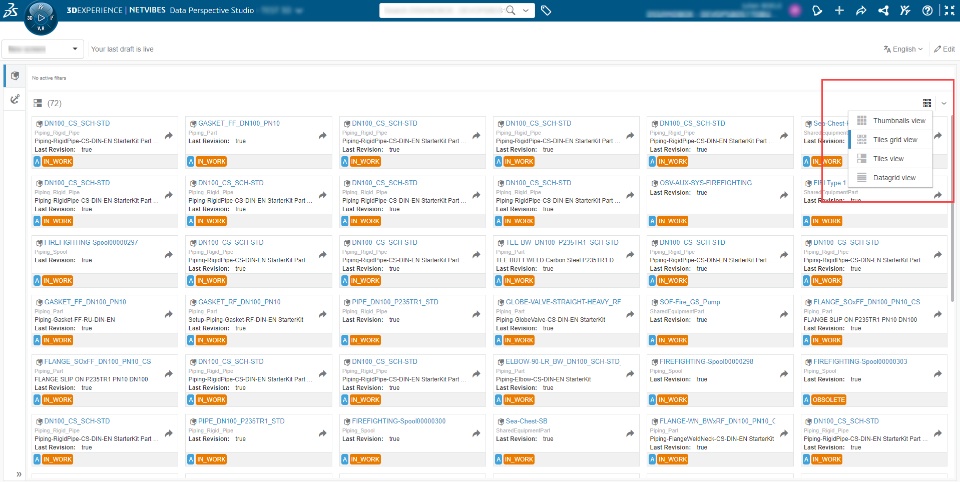Click share arrow on Sea-Chest-SB card

pyautogui.click(x=629, y=434)
